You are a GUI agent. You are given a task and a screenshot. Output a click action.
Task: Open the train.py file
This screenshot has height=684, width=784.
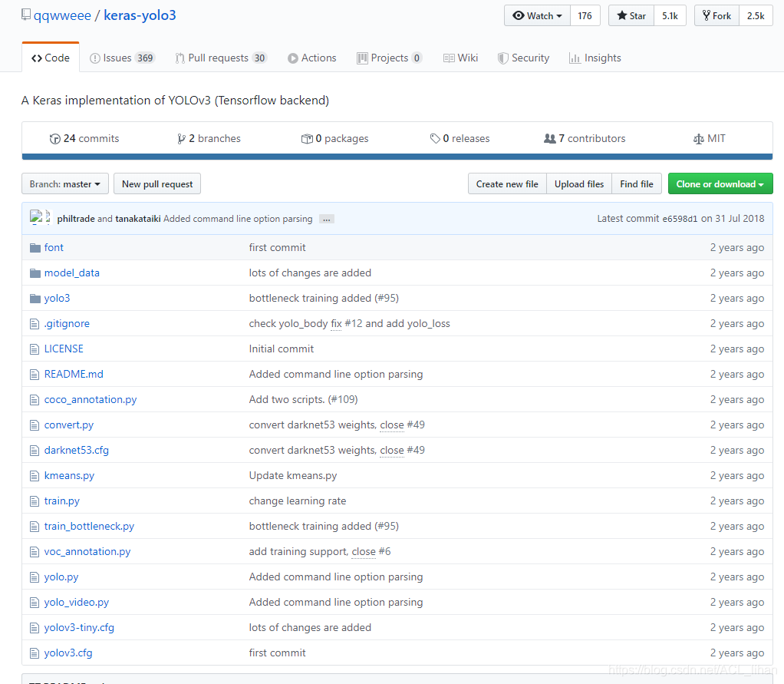coord(62,501)
